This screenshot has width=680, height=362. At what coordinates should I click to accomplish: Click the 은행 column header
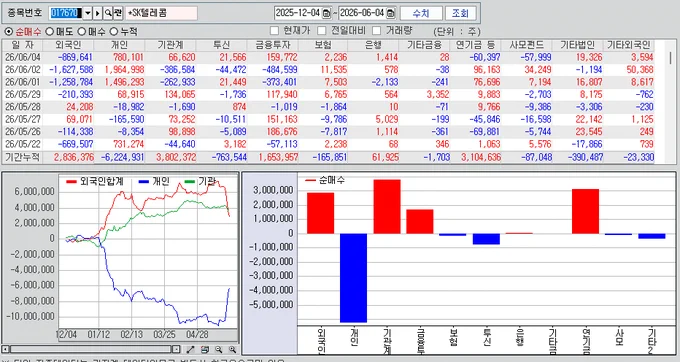pyautogui.click(x=373, y=45)
